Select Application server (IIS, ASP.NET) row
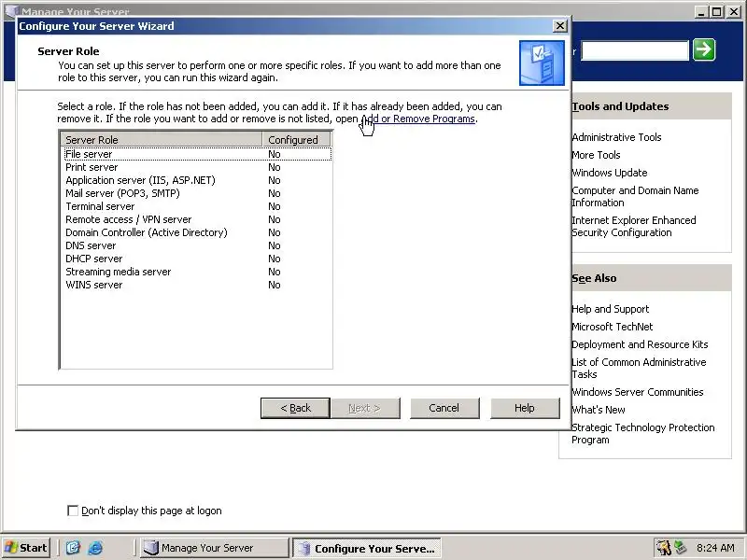 (x=197, y=180)
